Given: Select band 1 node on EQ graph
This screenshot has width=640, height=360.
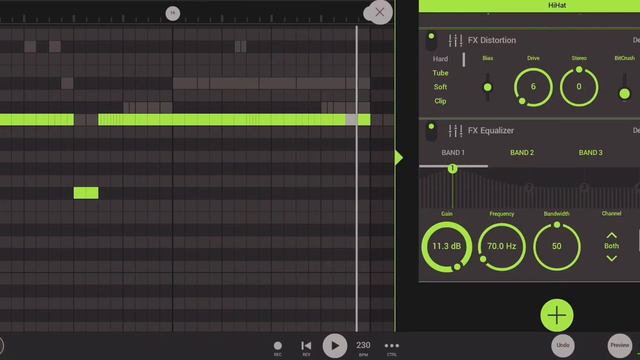Looking at the screenshot, I should click(x=452, y=168).
